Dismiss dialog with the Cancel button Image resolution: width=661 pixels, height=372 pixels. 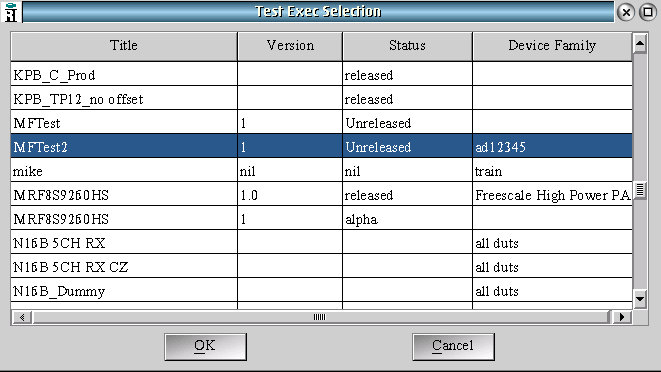(x=453, y=346)
